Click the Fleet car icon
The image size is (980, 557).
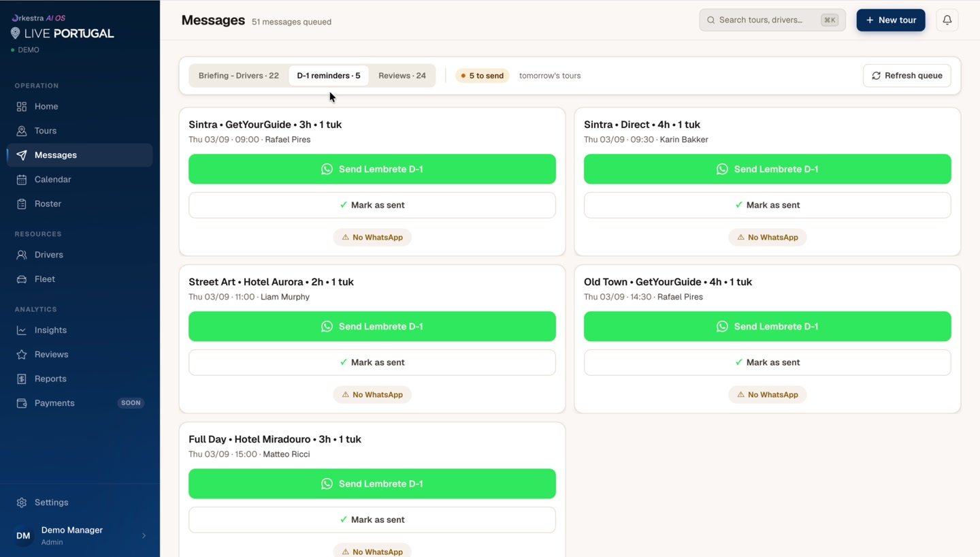tap(22, 279)
